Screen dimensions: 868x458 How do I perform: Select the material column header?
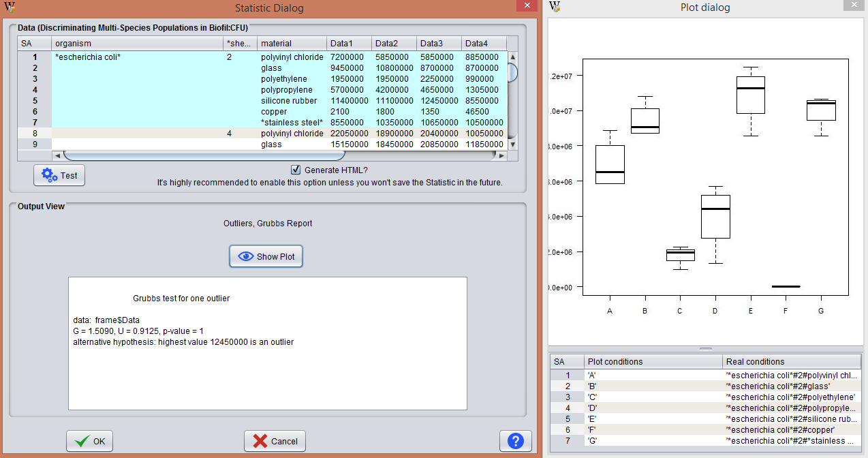(x=292, y=44)
